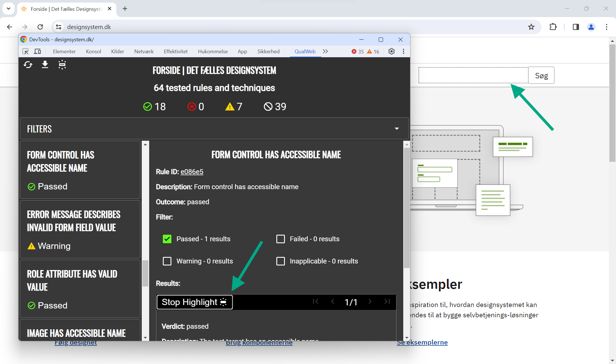616x364 pixels.
Task: Open the Rule ID e086e5 link
Action: pyautogui.click(x=192, y=172)
